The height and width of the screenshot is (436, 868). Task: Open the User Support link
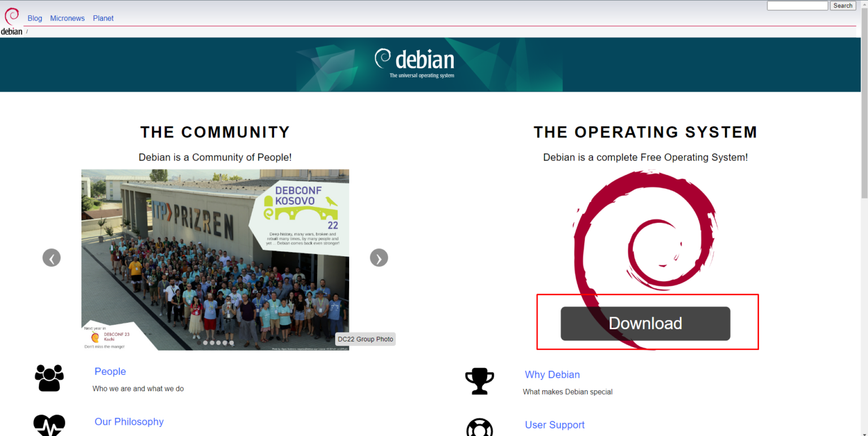click(x=554, y=425)
